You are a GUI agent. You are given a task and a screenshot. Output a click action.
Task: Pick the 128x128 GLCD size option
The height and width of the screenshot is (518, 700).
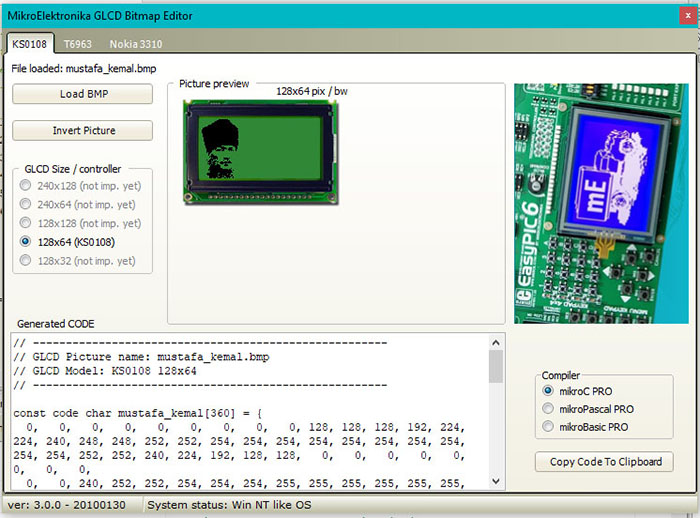pos(27,223)
